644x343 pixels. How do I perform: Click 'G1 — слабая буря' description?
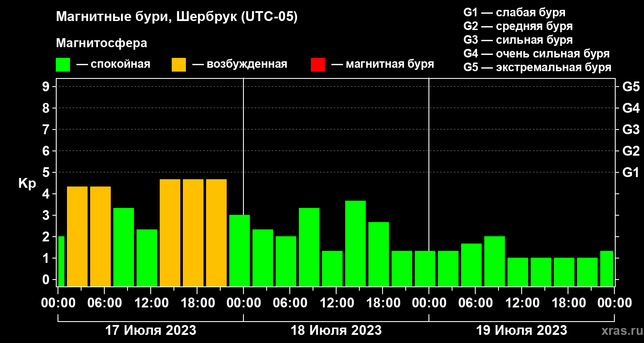[514, 12]
